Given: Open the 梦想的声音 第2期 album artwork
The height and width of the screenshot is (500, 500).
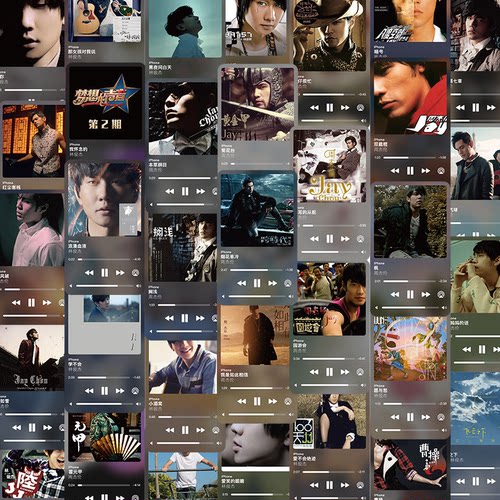Looking at the screenshot, I should tap(105, 103).
